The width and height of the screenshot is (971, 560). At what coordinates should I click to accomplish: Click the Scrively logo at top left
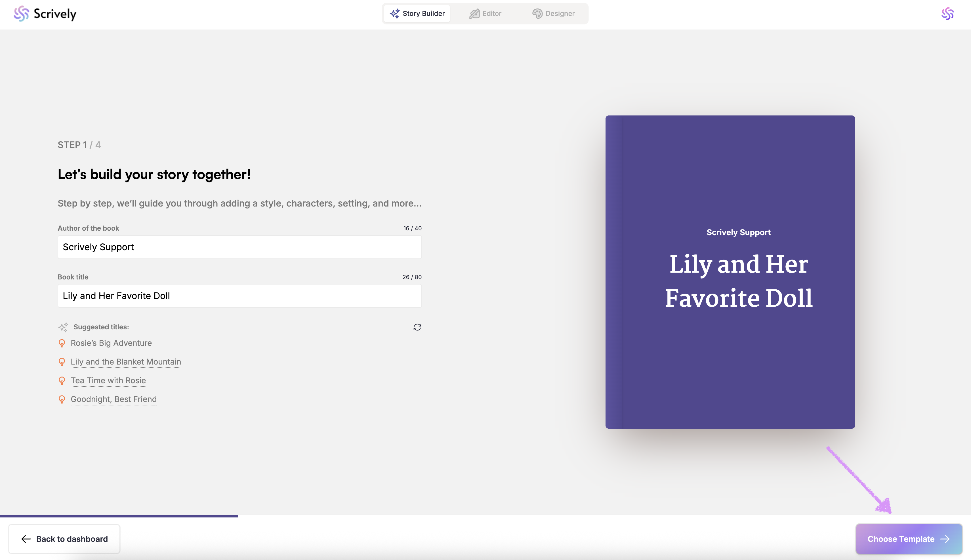pyautogui.click(x=45, y=14)
